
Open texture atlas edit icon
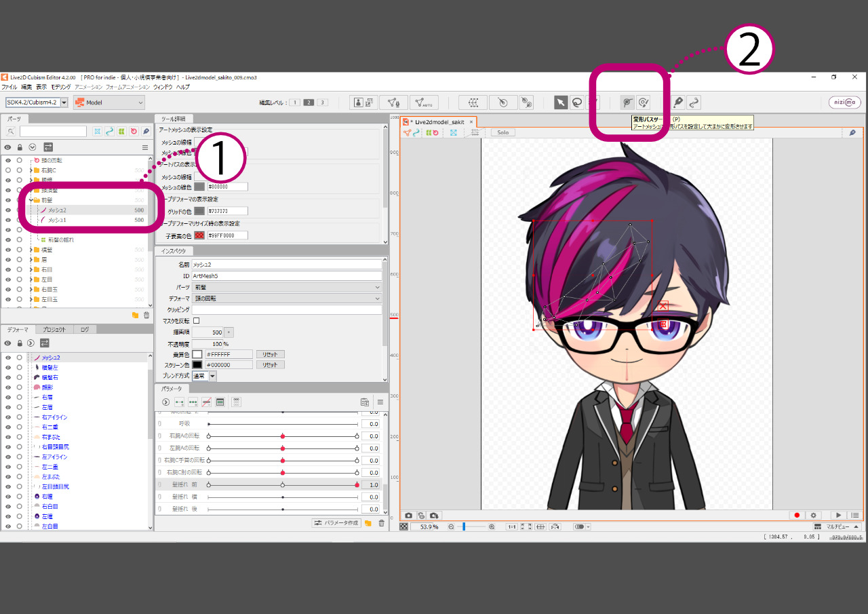(x=364, y=102)
